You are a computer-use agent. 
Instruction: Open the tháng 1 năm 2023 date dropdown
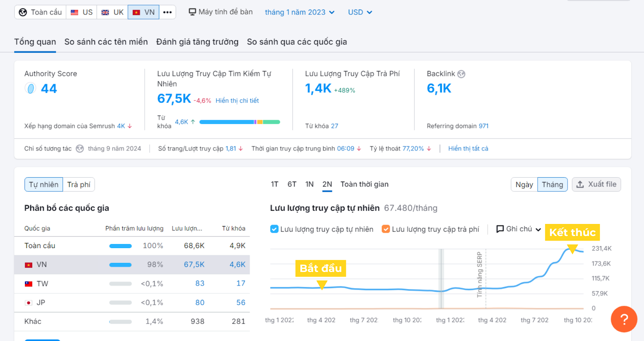299,12
